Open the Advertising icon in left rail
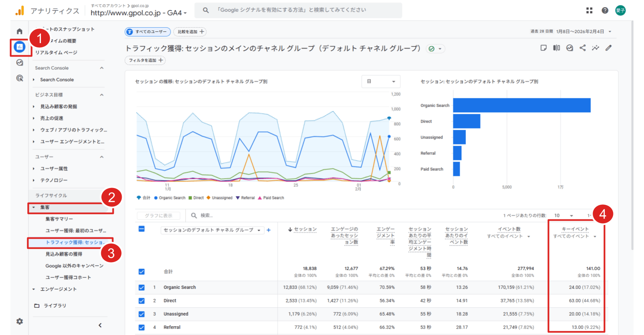Screen dimensions: 644x335 pyautogui.click(x=19, y=78)
